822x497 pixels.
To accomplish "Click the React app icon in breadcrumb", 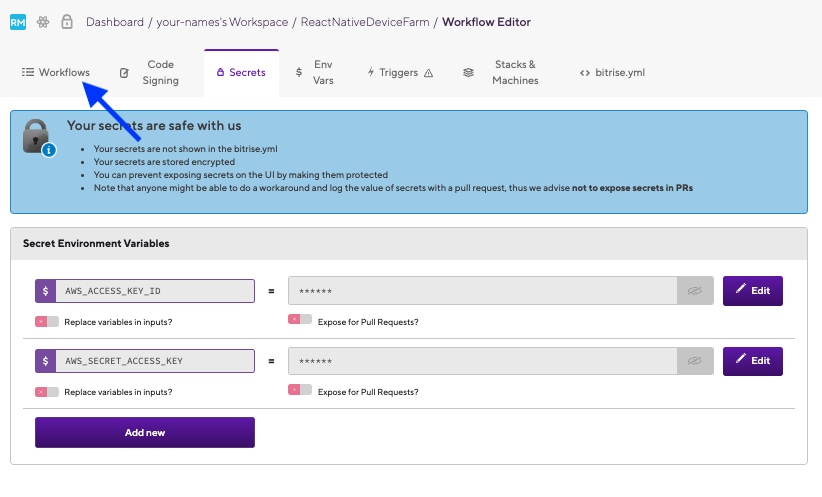I will pyautogui.click(x=43, y=21).
